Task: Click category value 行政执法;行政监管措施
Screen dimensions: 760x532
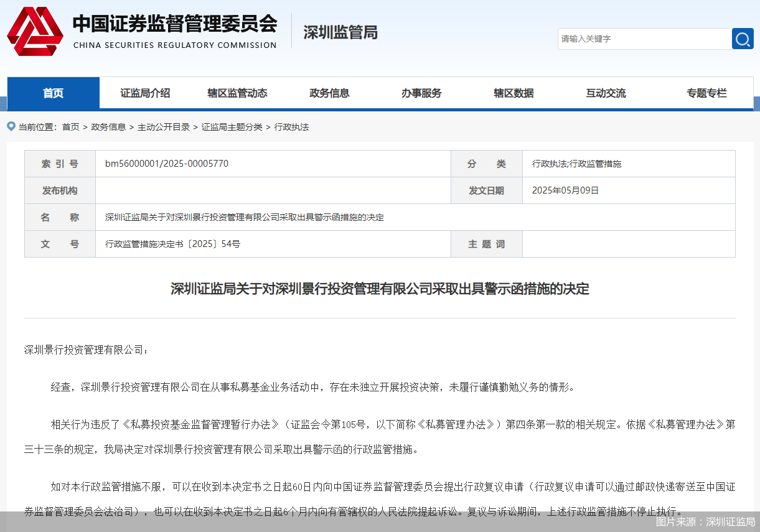Action: 576,164
